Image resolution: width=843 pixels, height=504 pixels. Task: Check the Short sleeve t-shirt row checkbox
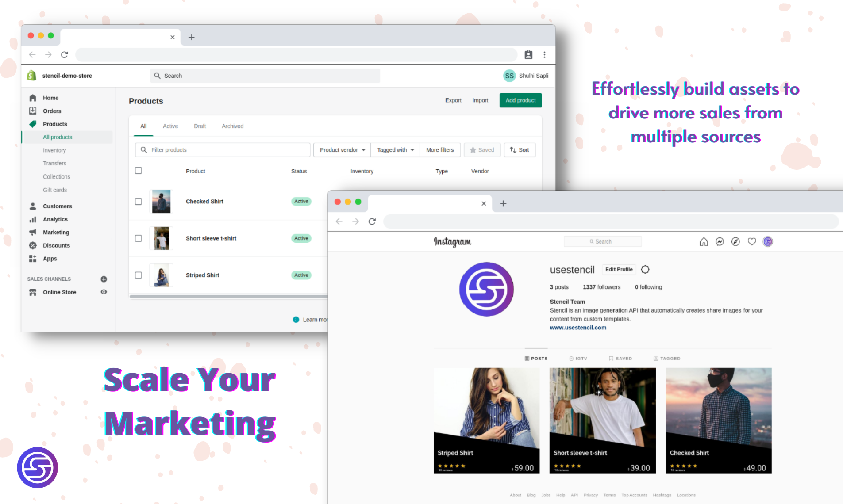tap(139, 238)
